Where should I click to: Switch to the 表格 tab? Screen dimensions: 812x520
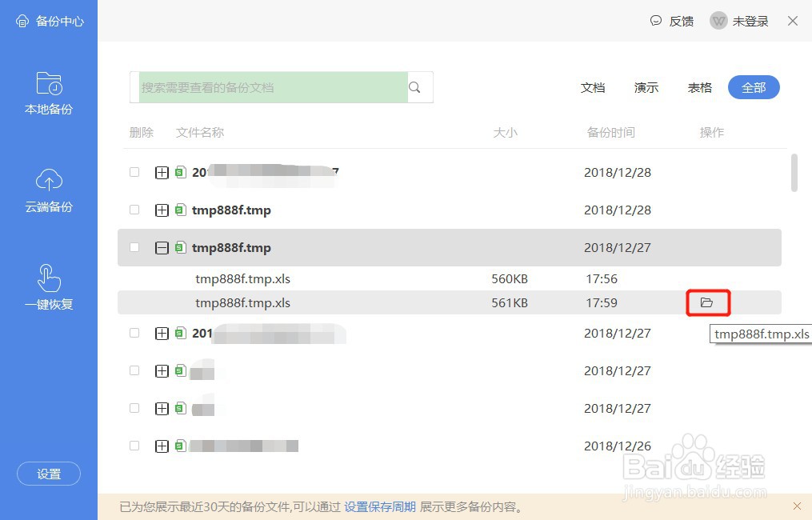point(699,87)
